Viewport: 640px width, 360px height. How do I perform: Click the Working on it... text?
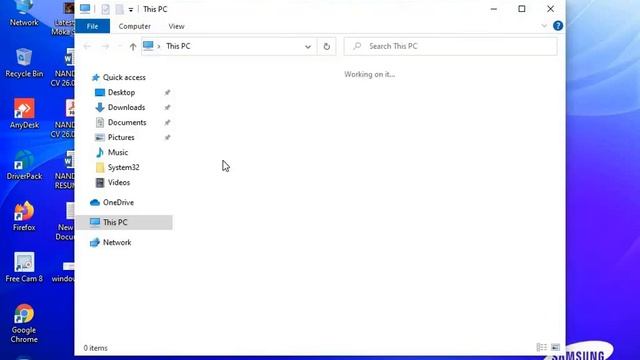pos(369,74)
